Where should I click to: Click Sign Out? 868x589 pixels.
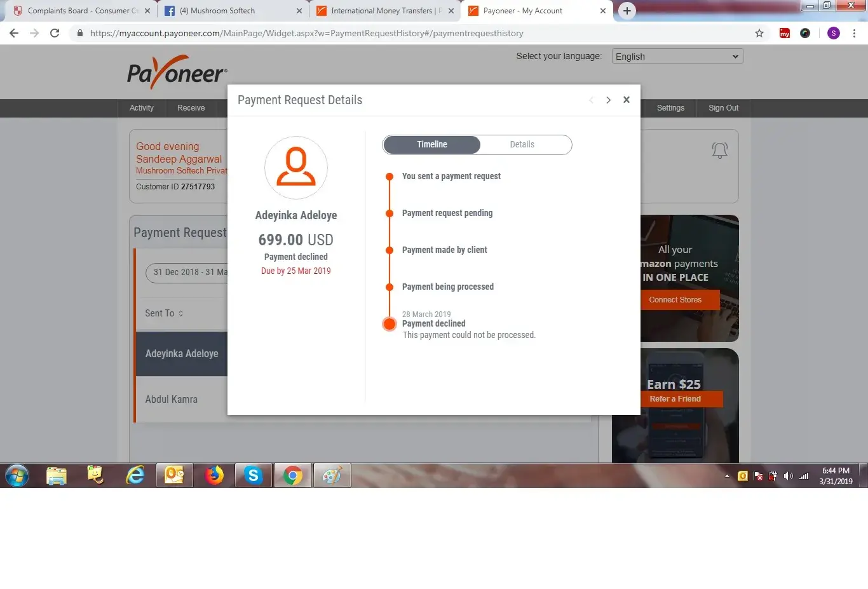pos(724,108)
